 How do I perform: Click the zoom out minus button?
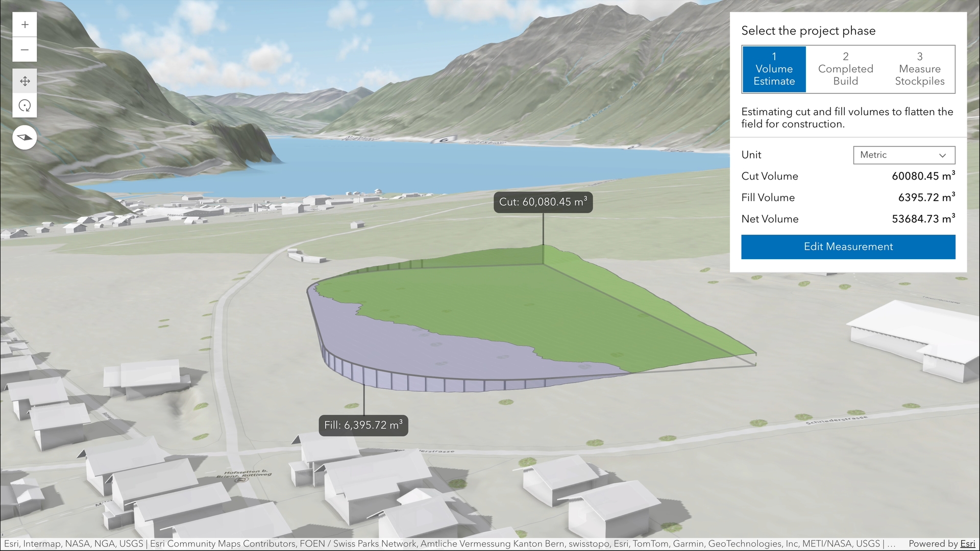(x=24, y=50)
